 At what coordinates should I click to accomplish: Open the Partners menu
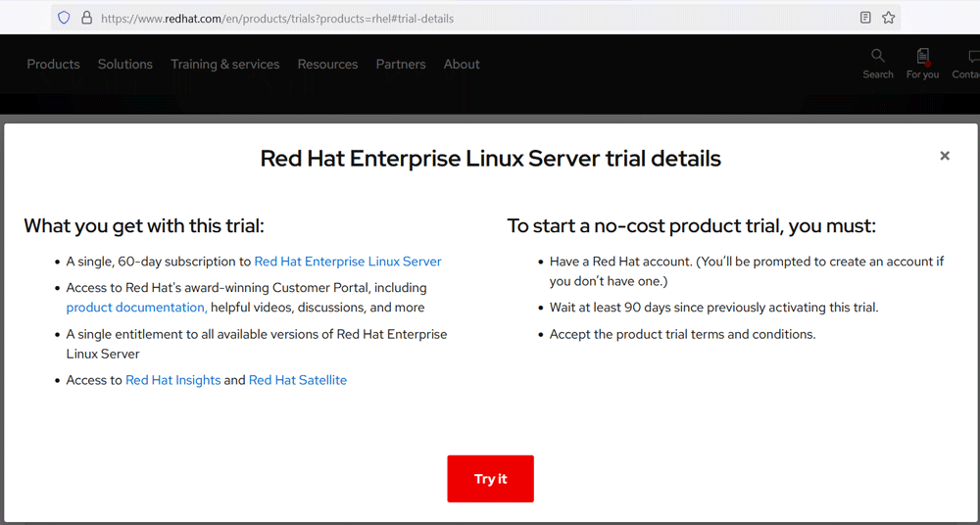click(401, 65)
